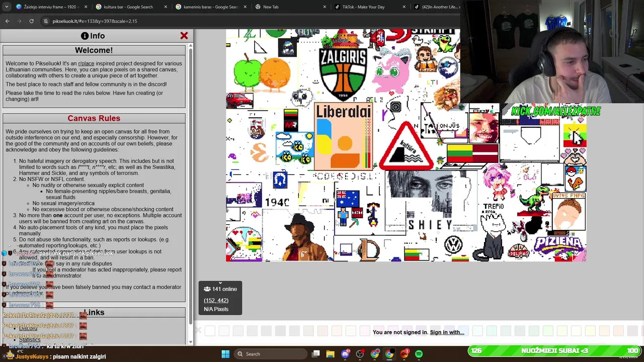
Task: Open the Chrome tab search dropdown
Action: click(x=7, y=7)
